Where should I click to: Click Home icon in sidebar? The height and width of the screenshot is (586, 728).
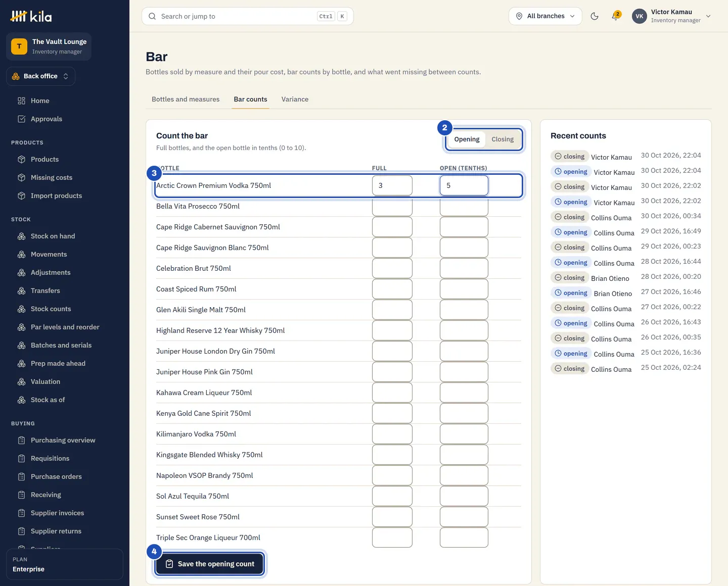[21, 101]
